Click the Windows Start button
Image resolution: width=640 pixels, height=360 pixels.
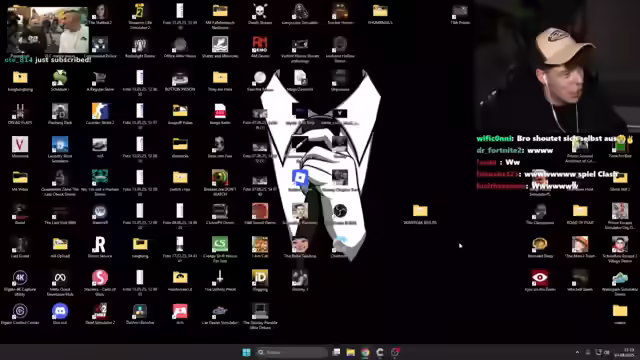[246, 352]
